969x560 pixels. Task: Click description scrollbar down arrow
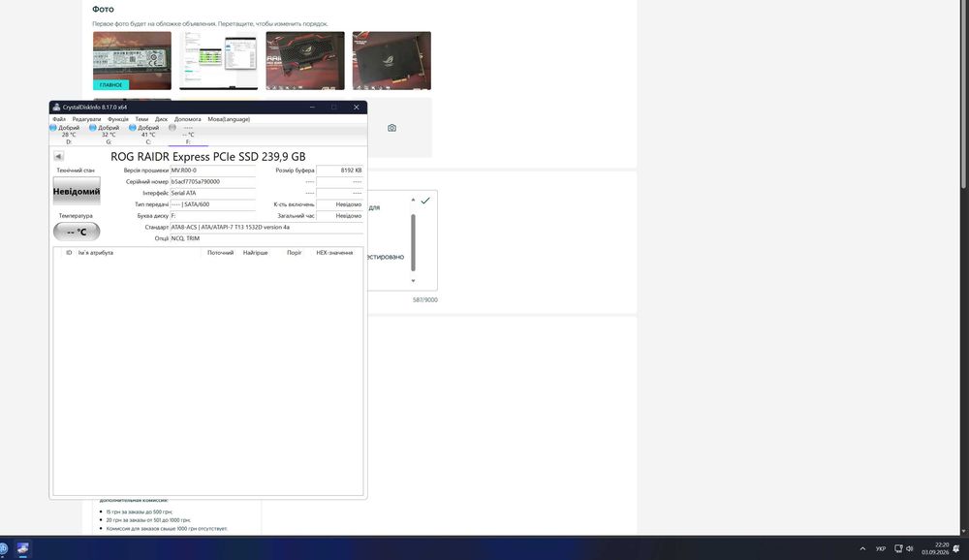tap(413, 281)
